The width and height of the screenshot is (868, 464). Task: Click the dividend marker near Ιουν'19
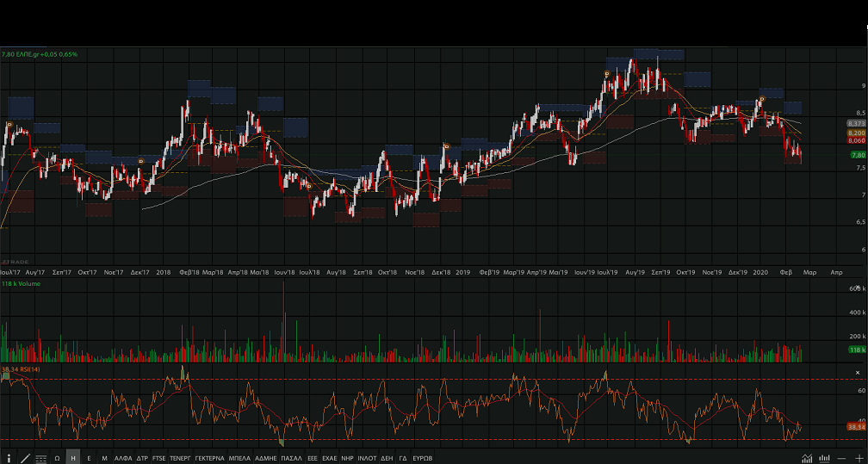[607, 74]
